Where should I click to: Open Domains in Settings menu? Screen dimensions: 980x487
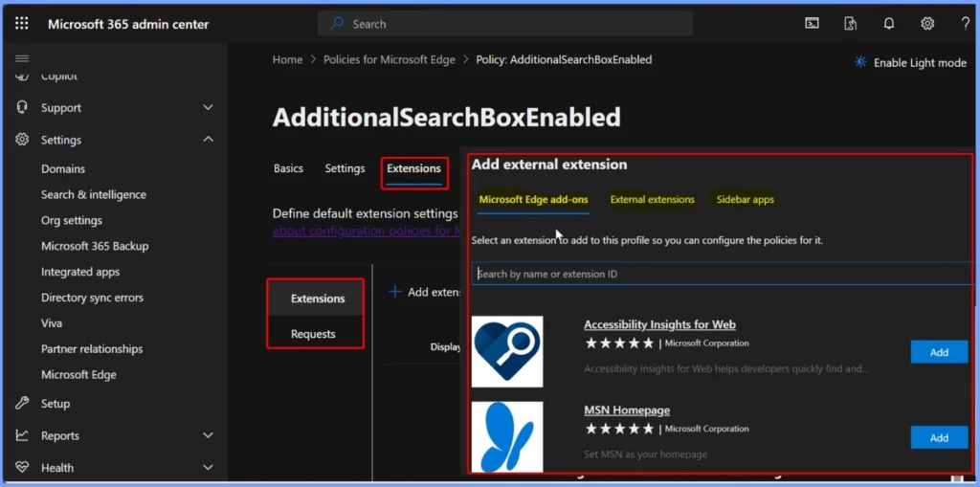click(63, 168)
